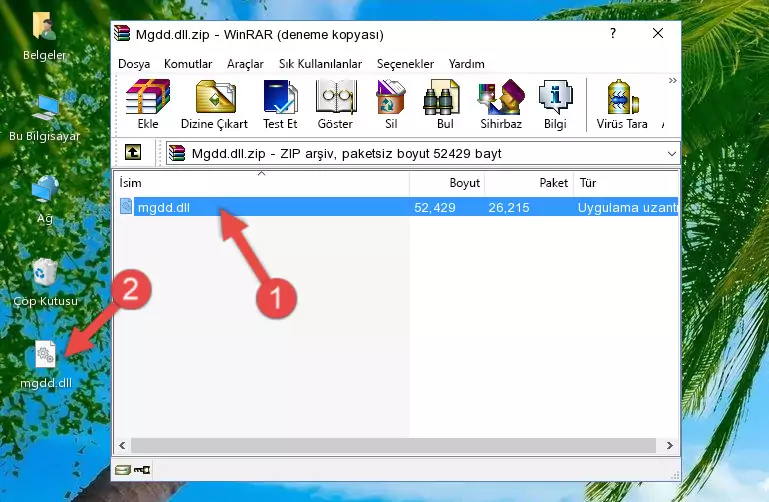Click the Uygulama uzantı type cell
Viewport: 769px width, 502px height.
627,208
